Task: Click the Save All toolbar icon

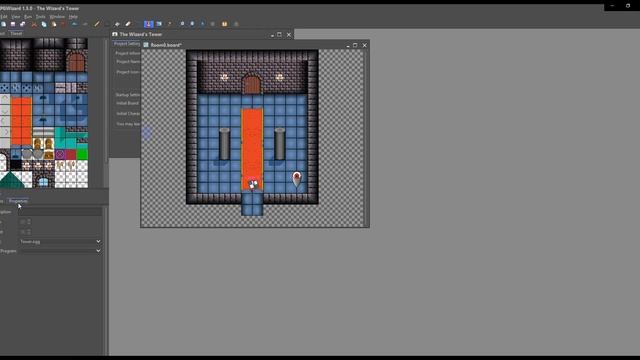Action: (x=22, y=24)
